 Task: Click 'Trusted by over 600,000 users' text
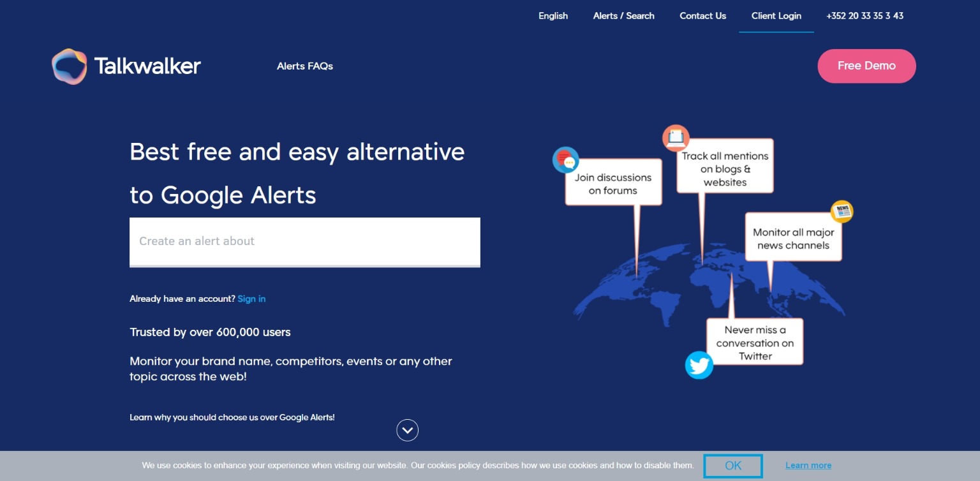point(210,332)
